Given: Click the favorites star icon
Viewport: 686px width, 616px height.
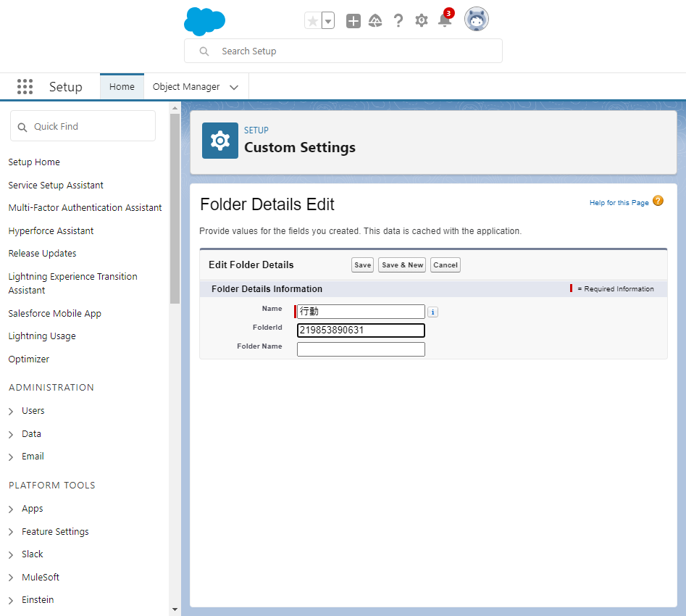Looking at the screenshot, I should pyautogui.click(x=313, y=21).
